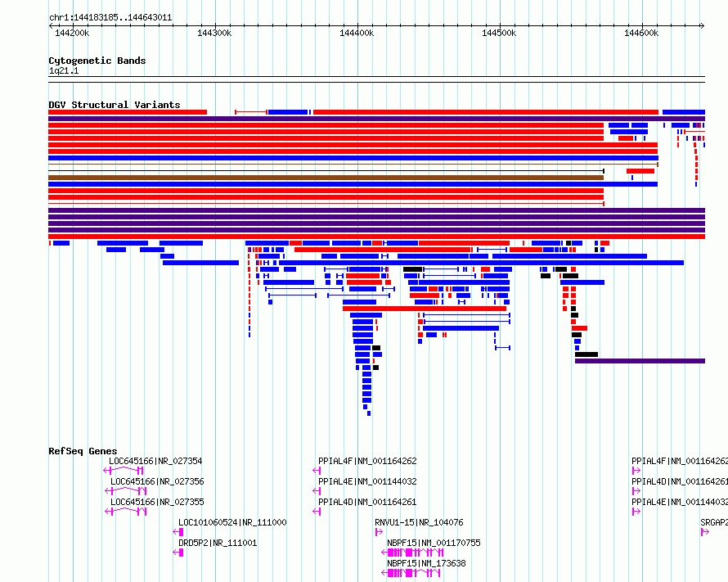The image size is (728, 582).
Task: Click the RNVU1-15 gene arrow glyph
Action: [379, 532]
